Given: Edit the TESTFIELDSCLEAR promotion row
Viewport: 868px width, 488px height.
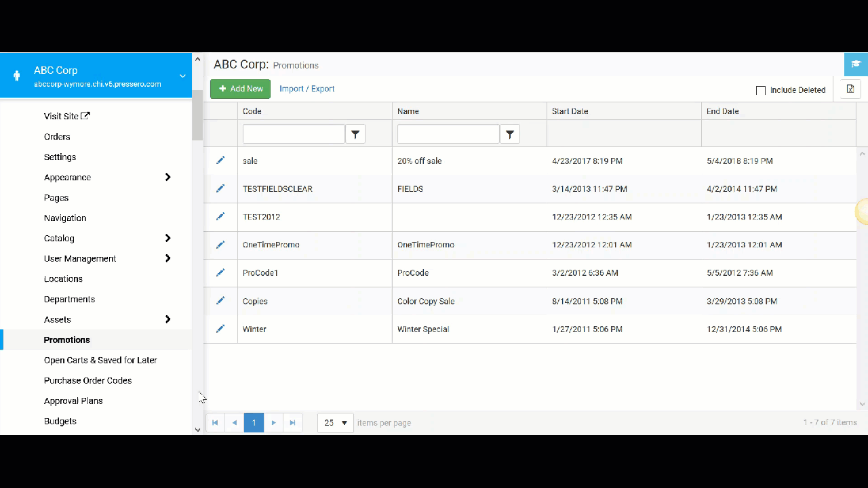Looking at the screenshot, I should point(220,188).
